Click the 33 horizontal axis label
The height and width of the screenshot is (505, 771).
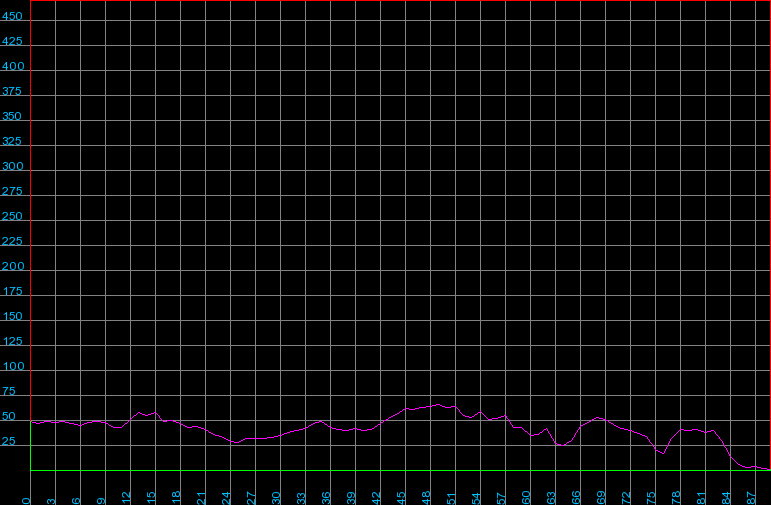(301, 498)
